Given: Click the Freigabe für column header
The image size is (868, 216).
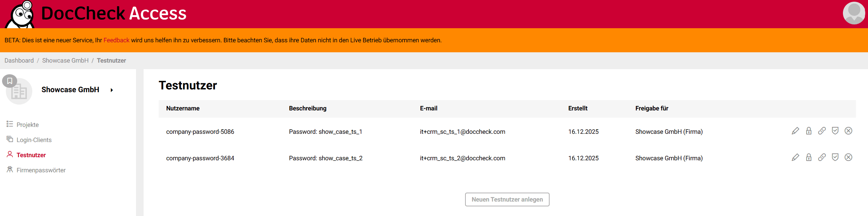Looking at the screenshot, I should coord(652,108).
